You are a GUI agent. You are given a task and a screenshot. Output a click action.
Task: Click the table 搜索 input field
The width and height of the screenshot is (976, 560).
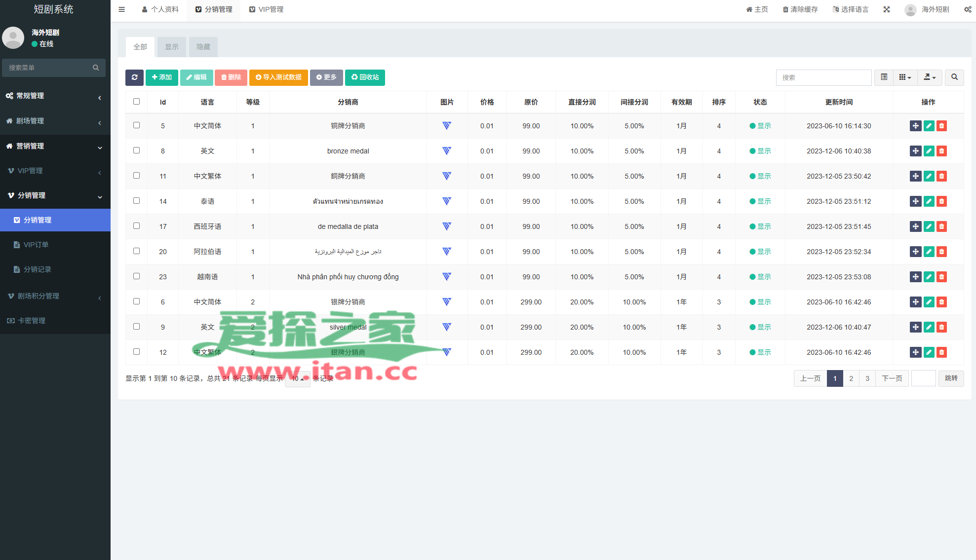[x=823, y=77]
